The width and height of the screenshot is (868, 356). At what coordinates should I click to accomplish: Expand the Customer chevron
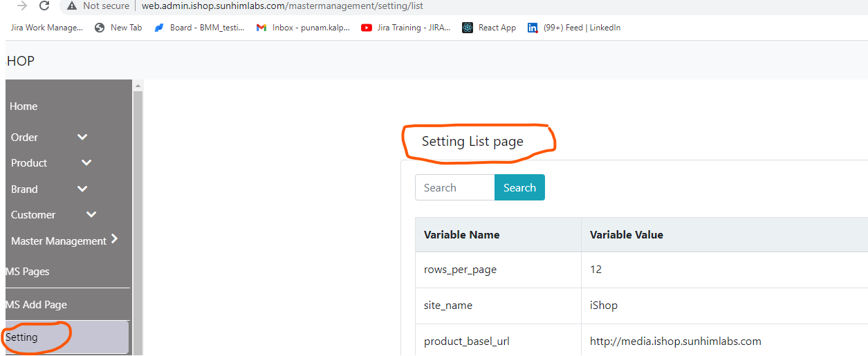click(91, 214)
